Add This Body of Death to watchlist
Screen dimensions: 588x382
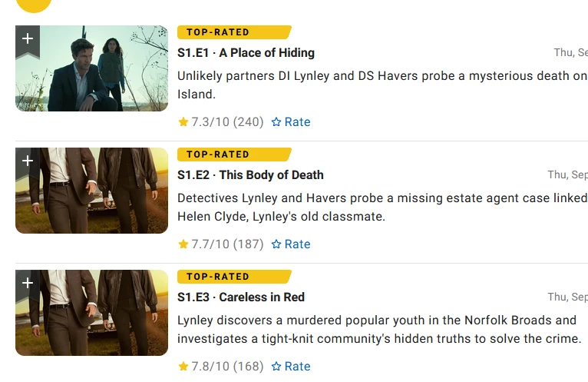click(x=28, y=162)
